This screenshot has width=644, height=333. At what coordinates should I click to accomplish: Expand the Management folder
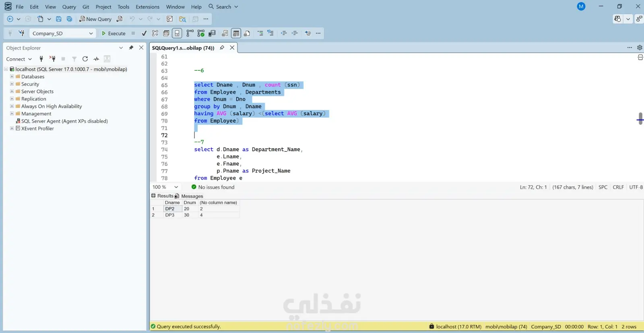[12, 114]
